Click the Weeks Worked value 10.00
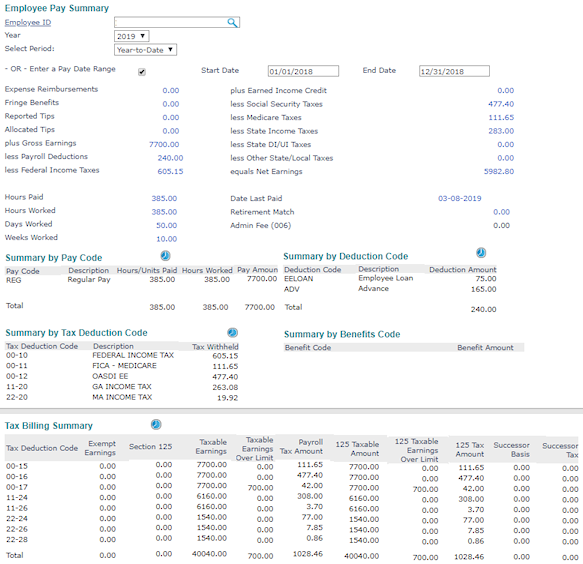The image size is (583, 564). [x=166, y=239]
